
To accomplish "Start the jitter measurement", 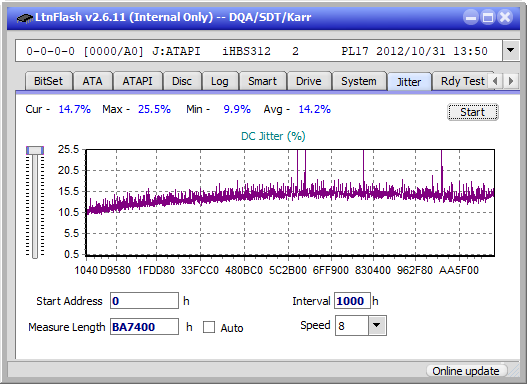I will (473, 112).
